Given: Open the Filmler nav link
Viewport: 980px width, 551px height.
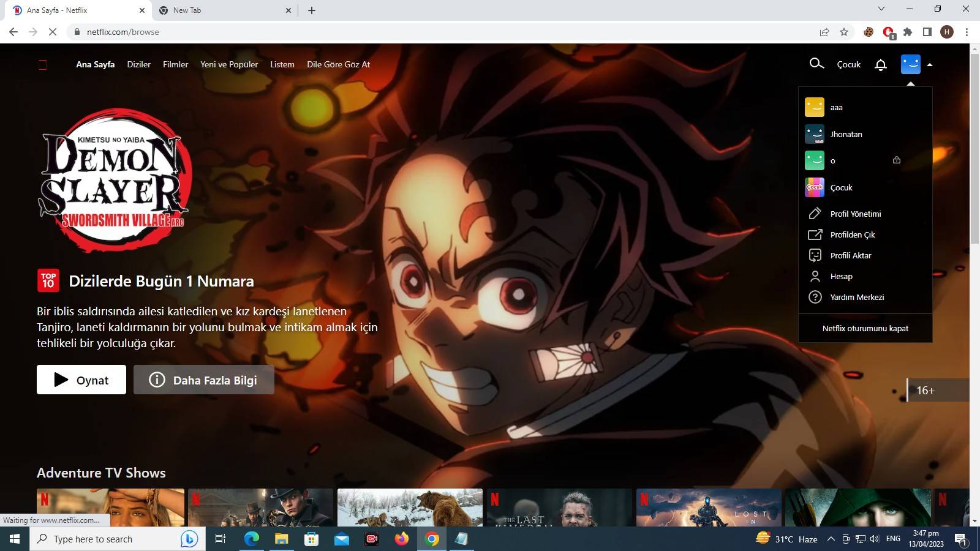Looking at the screenshot, I should (x=175, y=64).
